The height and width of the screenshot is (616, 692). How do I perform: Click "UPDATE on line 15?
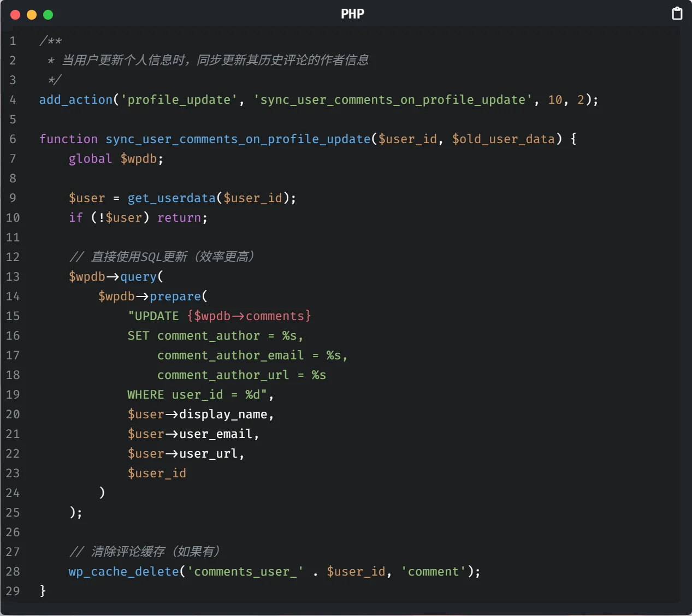[x=153, y=316]
